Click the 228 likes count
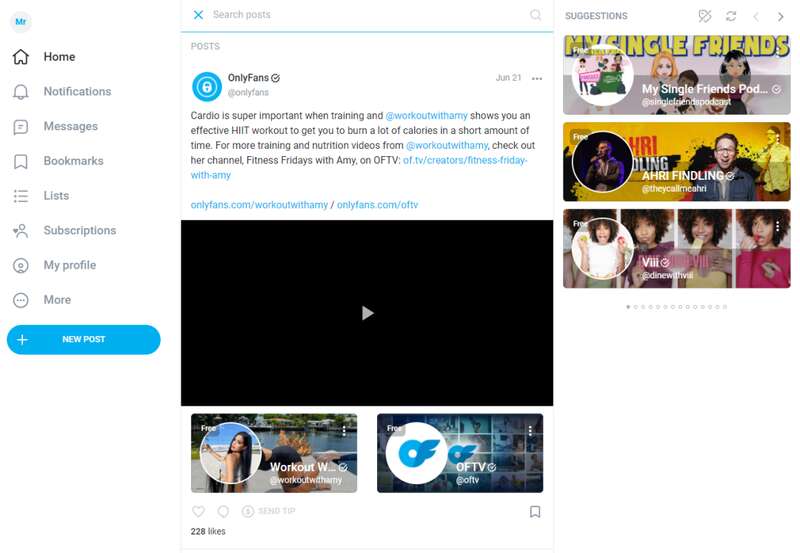The height and width of the screenshot is (553, 800). pos(208,532)
